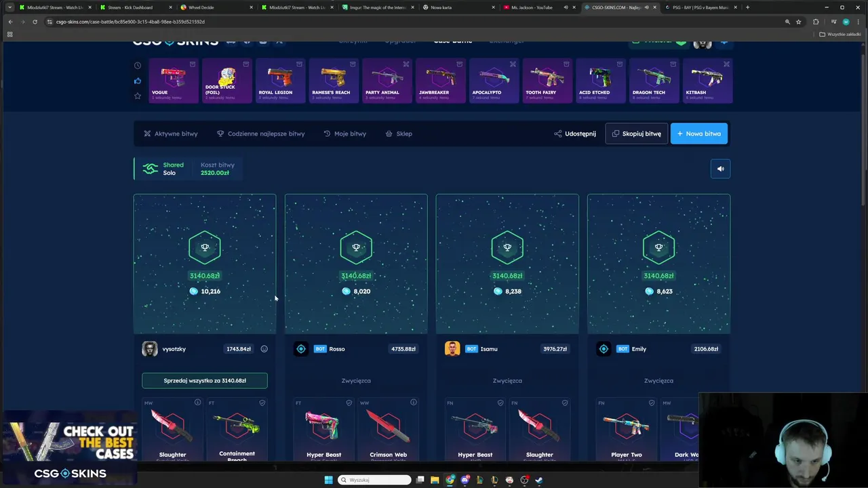Open Discord from taskbar
The width and height of the screenshot is (868, 488).
[x=465, y=480]
